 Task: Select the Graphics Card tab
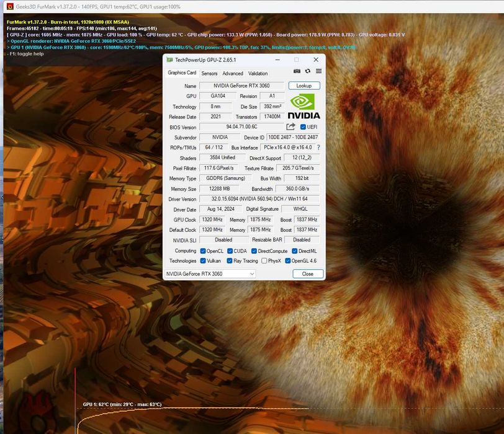(x=182, y=73)
